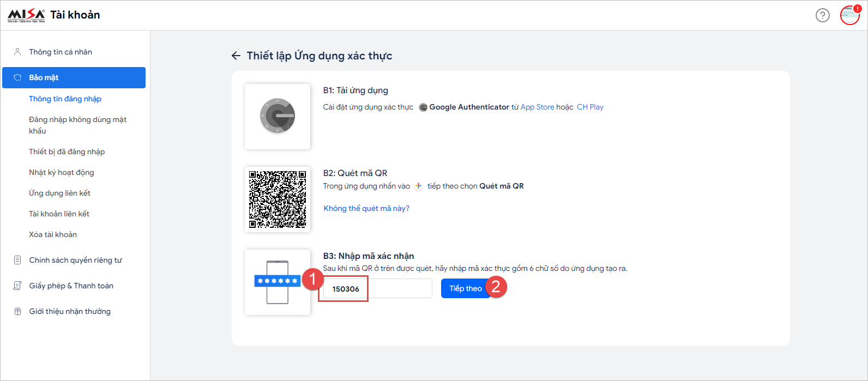Click the MISA logo
Viewport: 868px width, 381px height.
coord(26,15)
